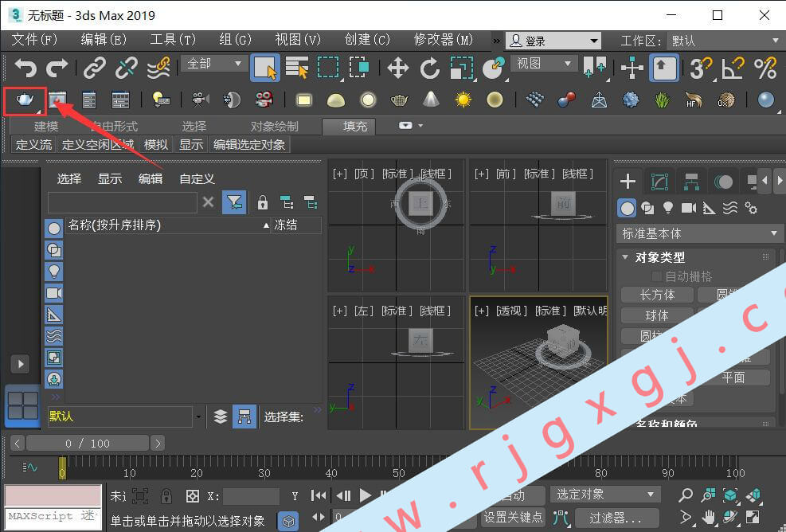Viewport: 786px width, 532px height.
Task: Open the Create panel plus tab
Action: point(628,182)
